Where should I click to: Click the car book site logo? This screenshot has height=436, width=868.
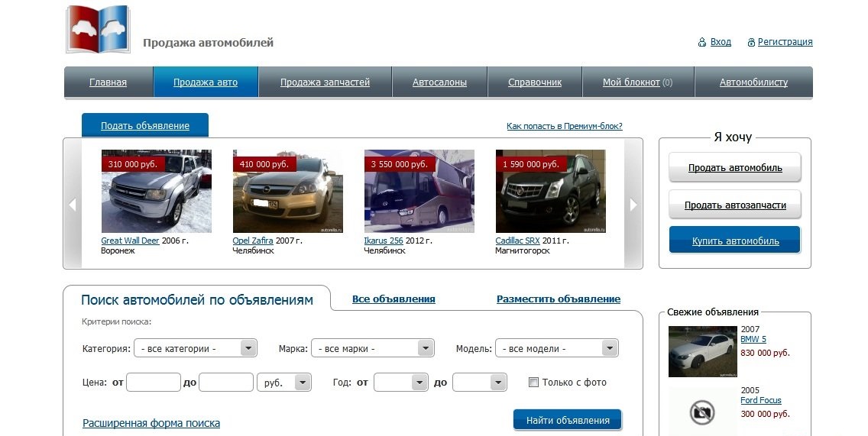[x=99, y=29]
